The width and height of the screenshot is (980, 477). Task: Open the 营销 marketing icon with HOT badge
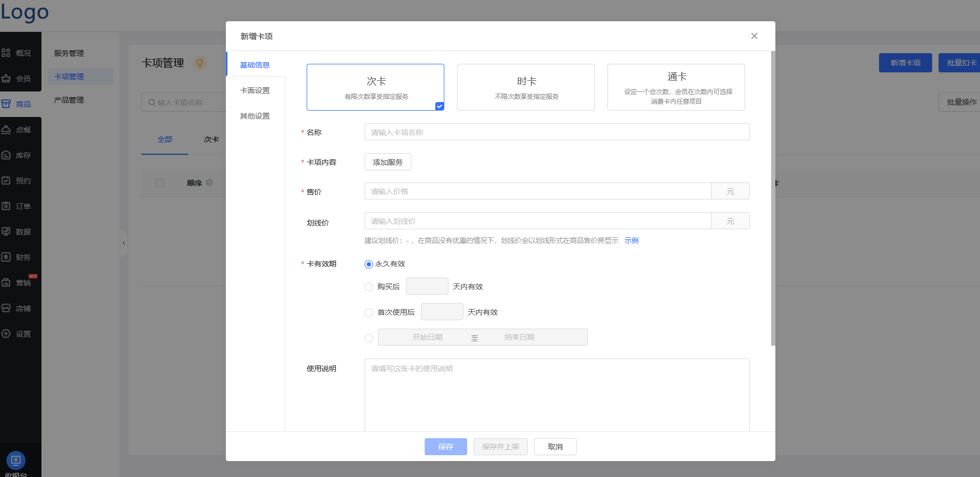pos(6,283)
